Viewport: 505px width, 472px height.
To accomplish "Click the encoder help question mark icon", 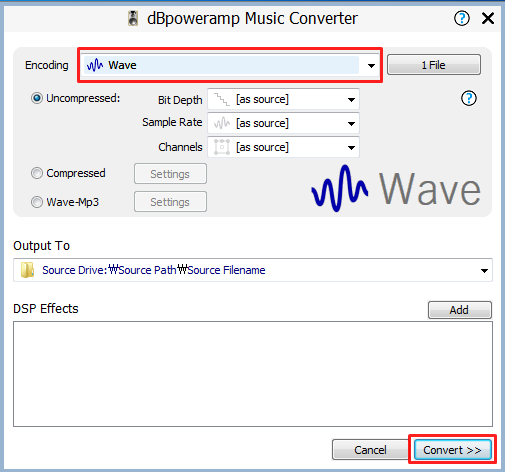I will coord(469,98).
